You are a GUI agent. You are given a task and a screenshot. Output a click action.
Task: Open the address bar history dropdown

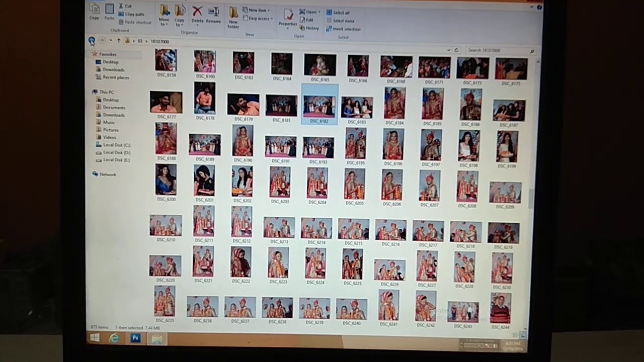(448, 50)
